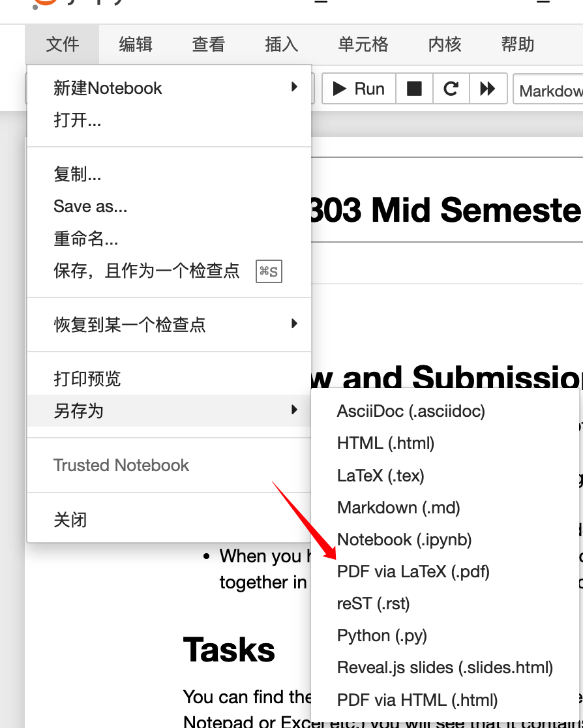Click 关闭 to close the notebook
Screen dimensions: 583x728
click(x=70, y=520)
